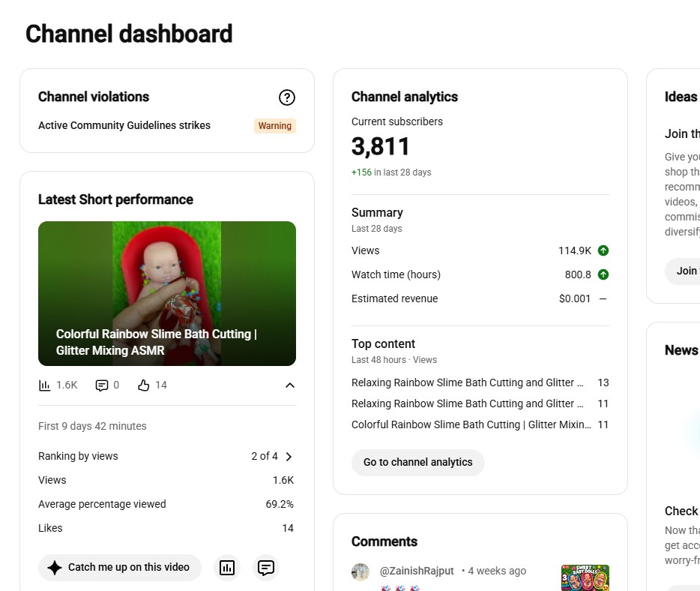
Task: Click the Estimated revenue value $0.001
Action: coord(575,298)
